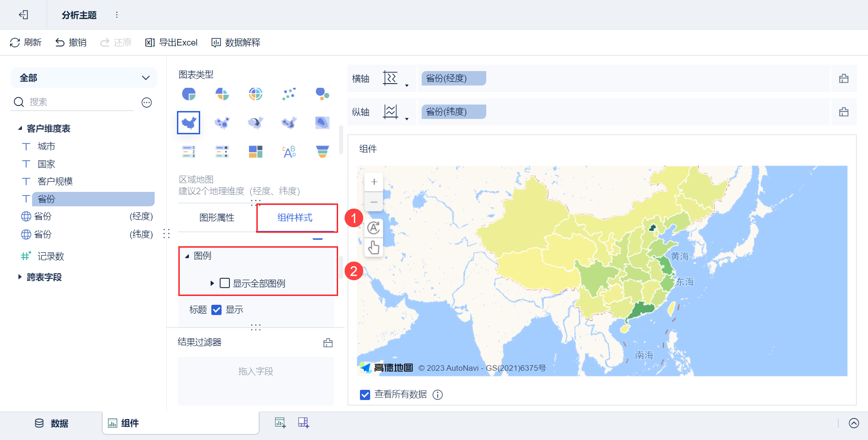This screenshot has width=868, height=440.
Task: Click the back exit icon at top left
Action: (x=24, y=15)
